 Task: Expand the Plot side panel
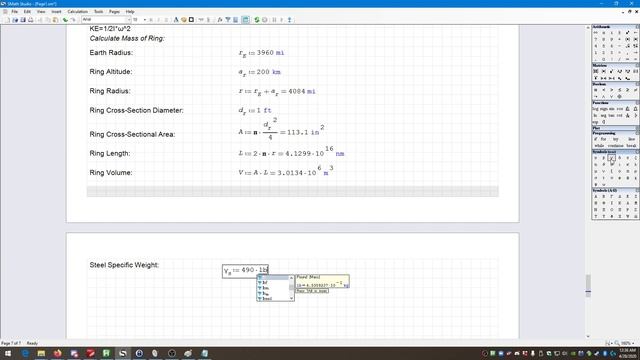coord(637,128)
